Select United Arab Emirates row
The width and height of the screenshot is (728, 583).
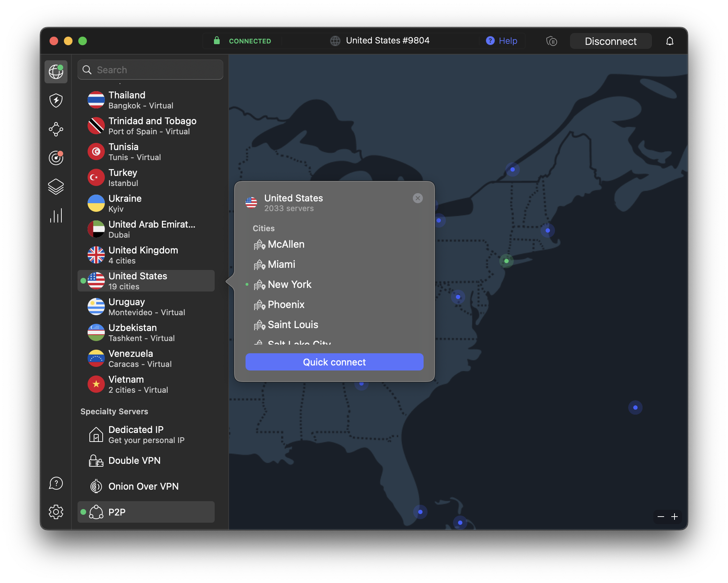(146, 229)
